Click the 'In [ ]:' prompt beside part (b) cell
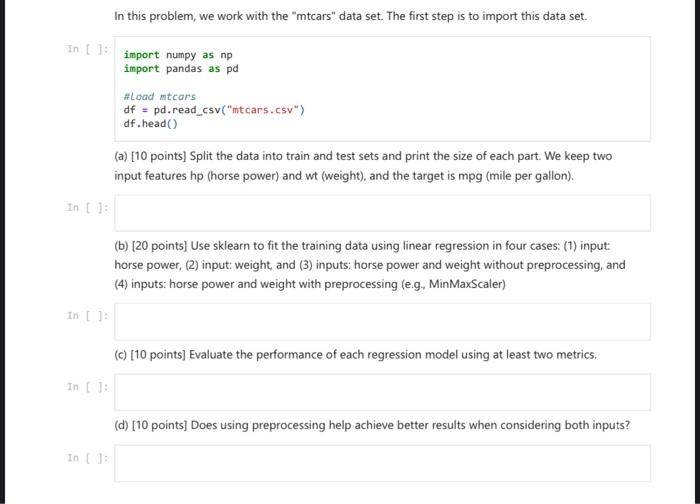The width and height of the screenshot is (700, 504). click(88, 316)
